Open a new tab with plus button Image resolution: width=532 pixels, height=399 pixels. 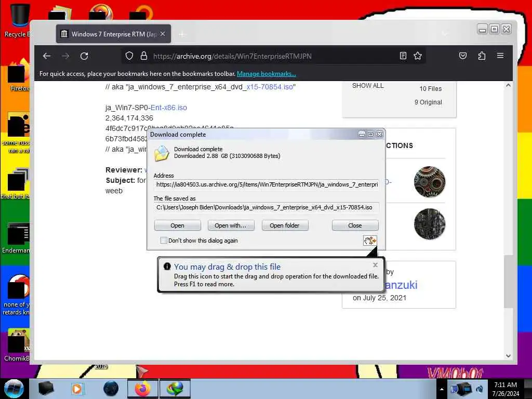pyautogui.click(x=182, y=34)
